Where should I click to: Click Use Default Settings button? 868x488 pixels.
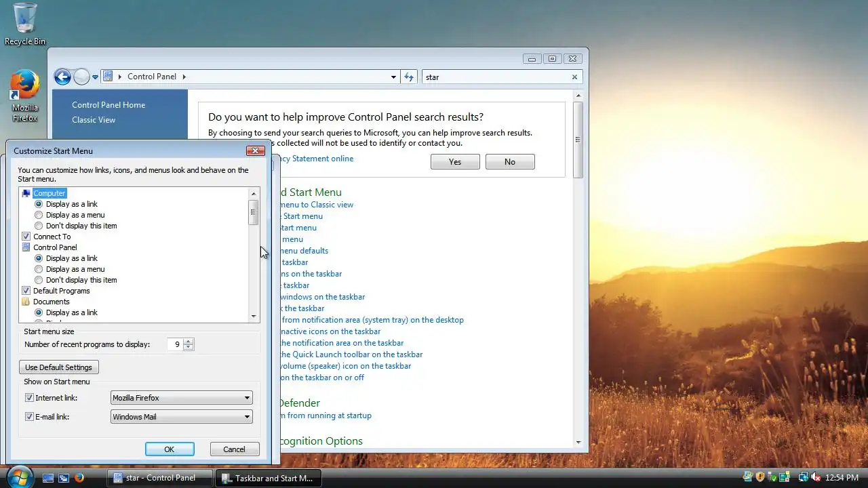tap(59, 367)
